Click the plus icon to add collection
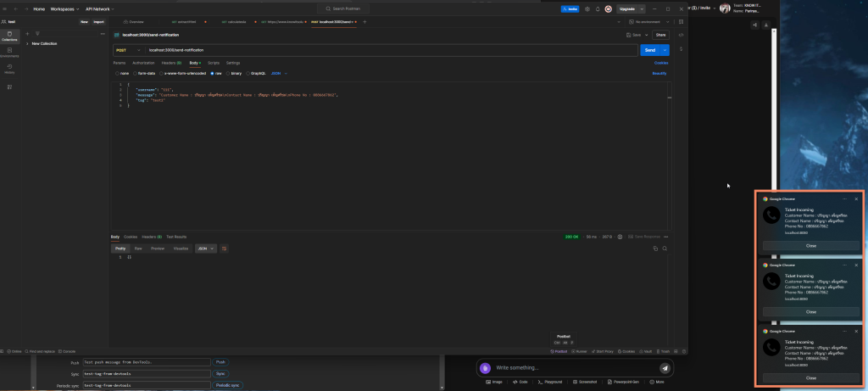This screenshot has height=391, width=868. [x=27, y=33]
